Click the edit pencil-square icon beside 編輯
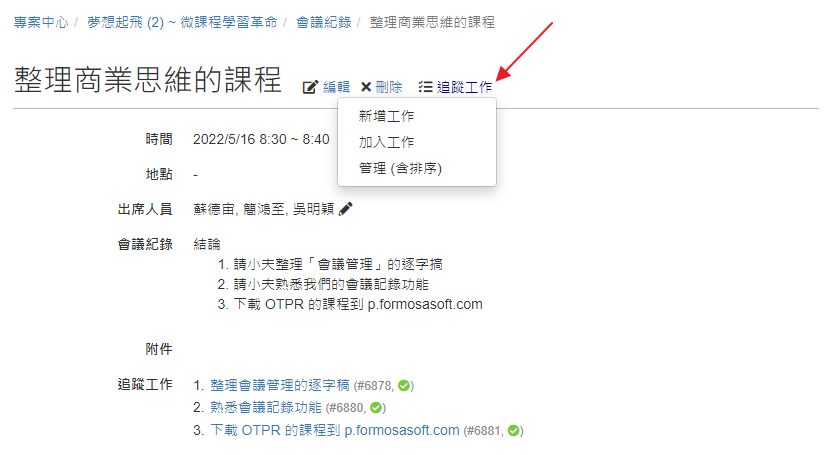 point(310,87)
